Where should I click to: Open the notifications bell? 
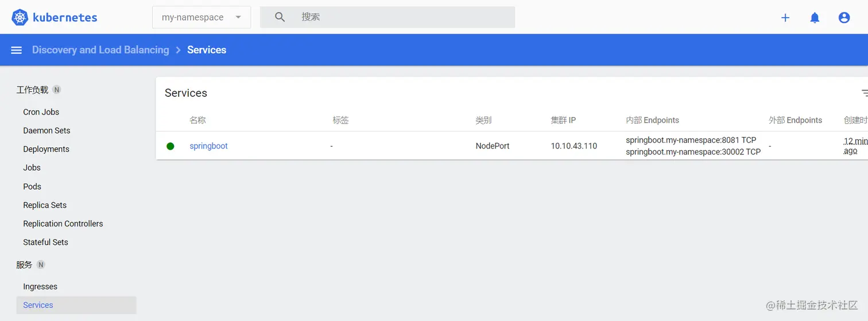pyautogui.click(x=815, y=18)
